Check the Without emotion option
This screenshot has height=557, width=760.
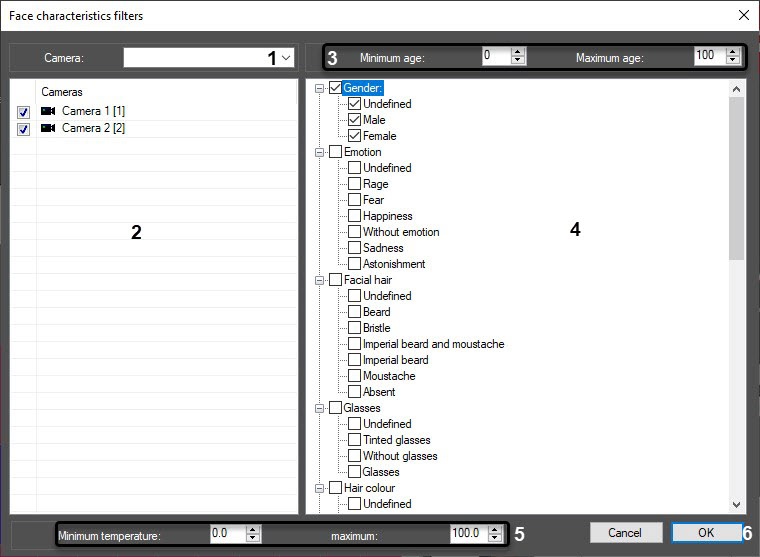point(354,232)
